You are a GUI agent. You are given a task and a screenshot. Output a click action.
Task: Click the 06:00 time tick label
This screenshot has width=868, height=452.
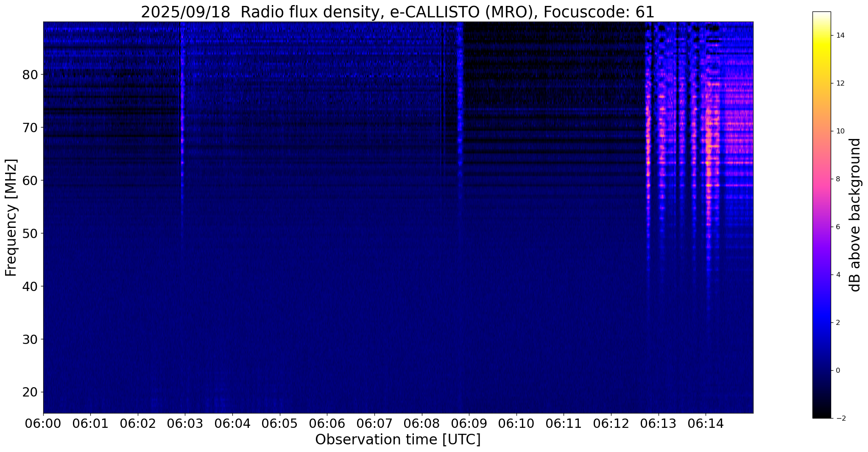coord(43,424)
